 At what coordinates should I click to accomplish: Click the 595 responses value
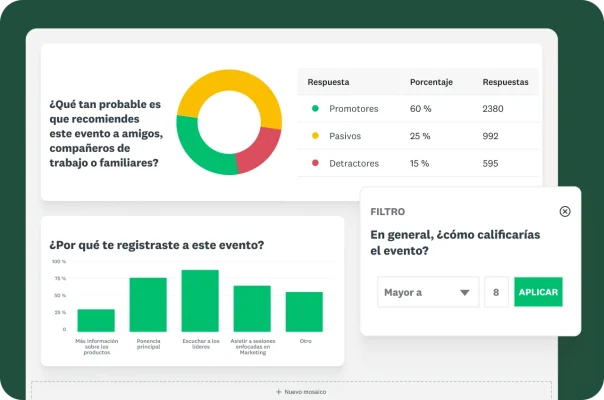coord(490,163)
